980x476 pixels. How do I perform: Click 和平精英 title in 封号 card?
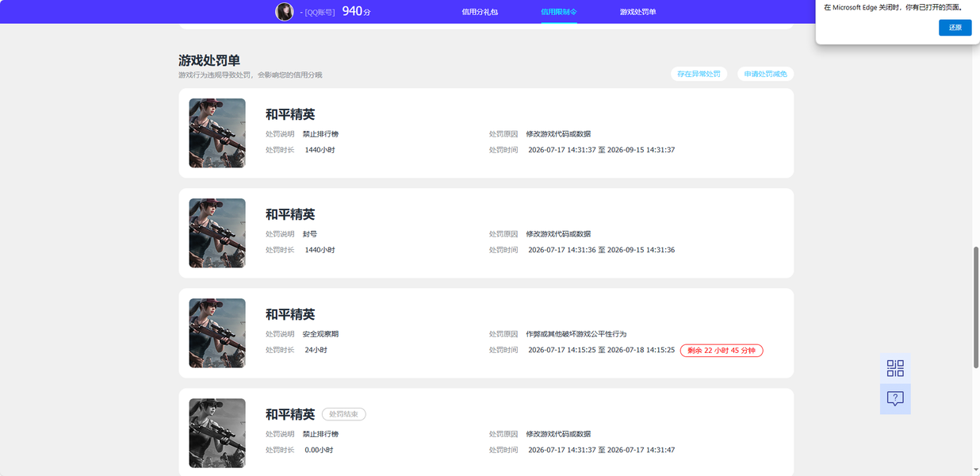[x=290, y=214]
